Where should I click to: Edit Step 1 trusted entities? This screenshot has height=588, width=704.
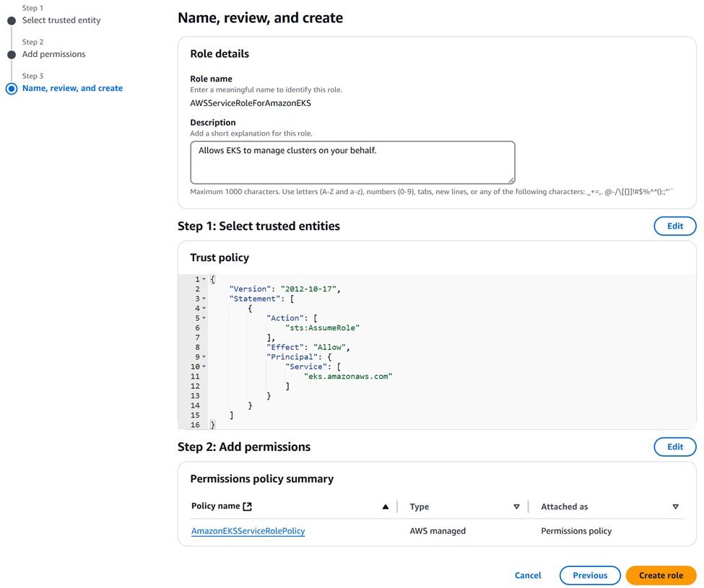pos(675,226)
